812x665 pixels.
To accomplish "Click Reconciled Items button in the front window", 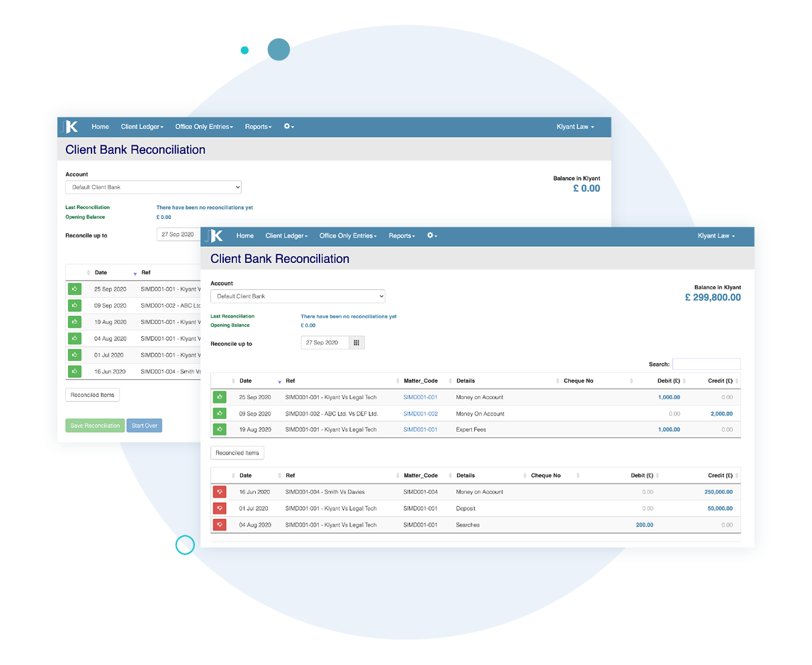I will [x=237, y=453].
